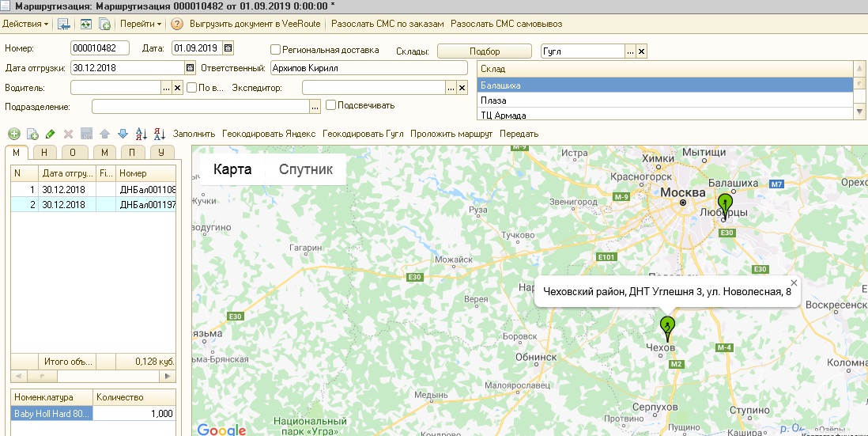Switch to the У tab

[x=162, y=153]
